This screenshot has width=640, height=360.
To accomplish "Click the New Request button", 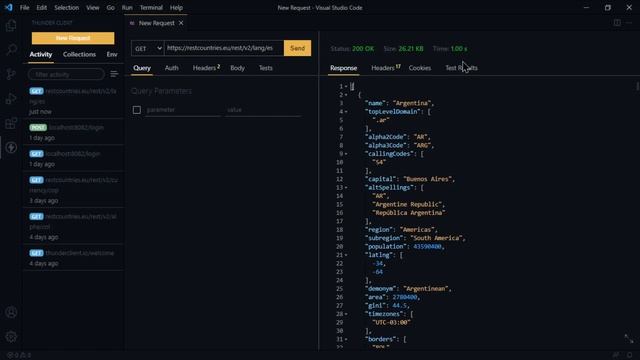I will [x=73, y=38].
